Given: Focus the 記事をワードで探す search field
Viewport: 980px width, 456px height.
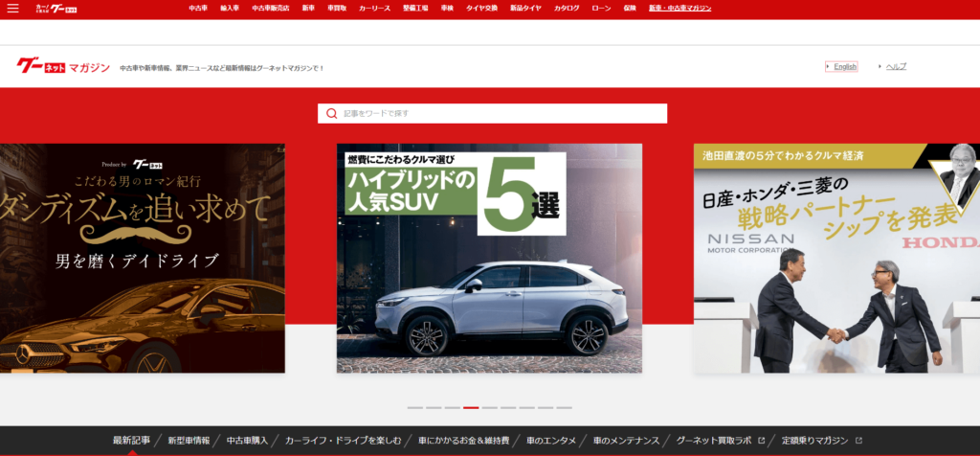Looking at the screenshot, I should (493, 113).
